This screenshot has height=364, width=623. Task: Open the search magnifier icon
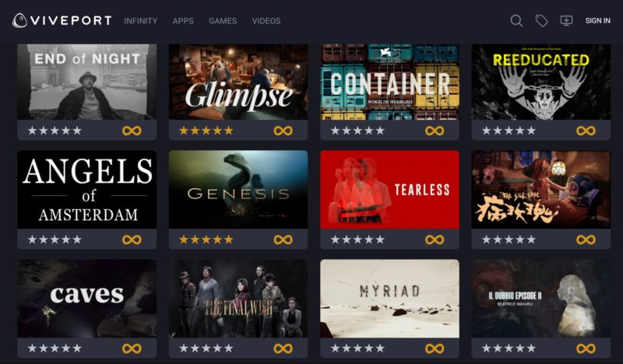coord(516,21)
